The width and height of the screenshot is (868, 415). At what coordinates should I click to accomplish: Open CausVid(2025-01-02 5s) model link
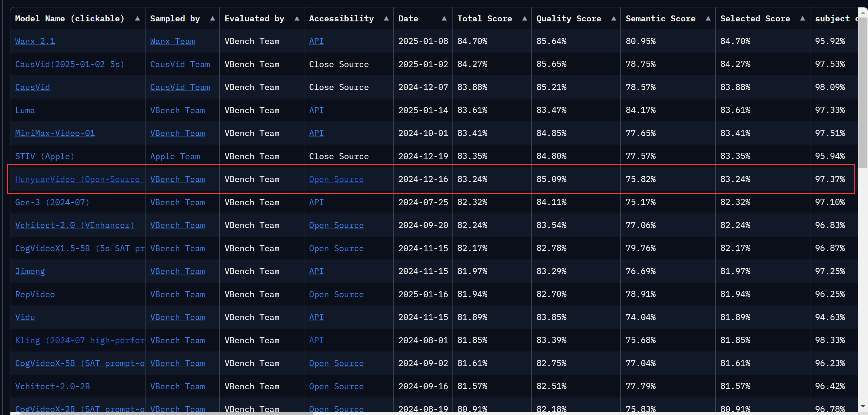[x=70, y=64]
